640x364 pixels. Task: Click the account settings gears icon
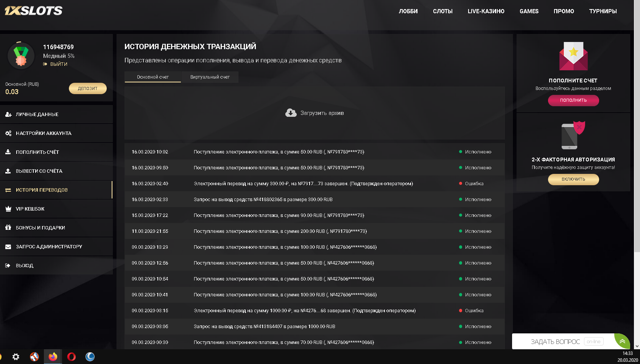click(8, 133)
